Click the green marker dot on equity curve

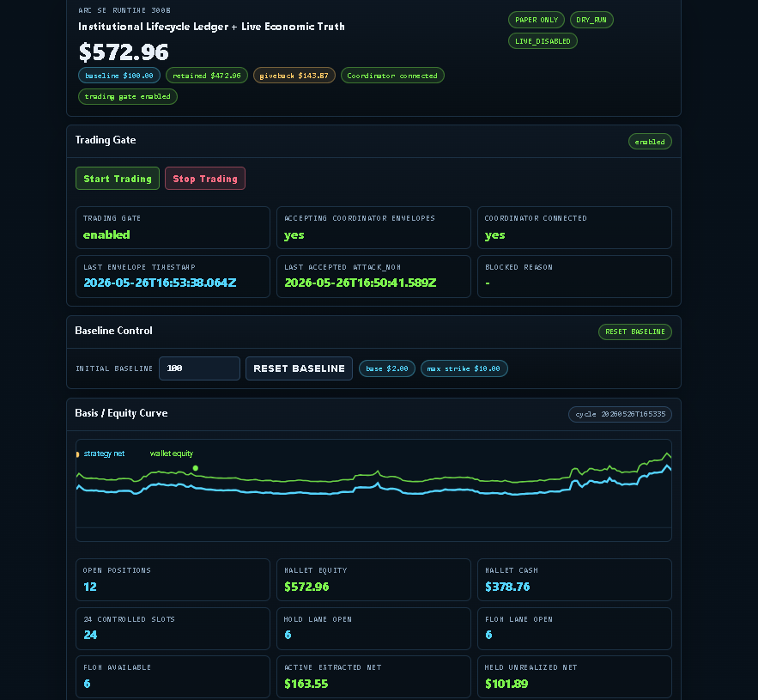click(x=196, y=468)
